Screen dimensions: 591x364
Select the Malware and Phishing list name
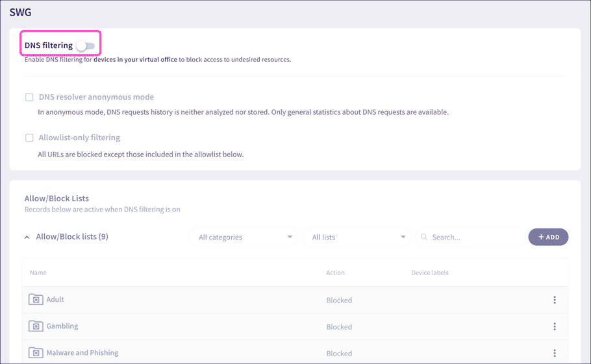click(82, 353)
